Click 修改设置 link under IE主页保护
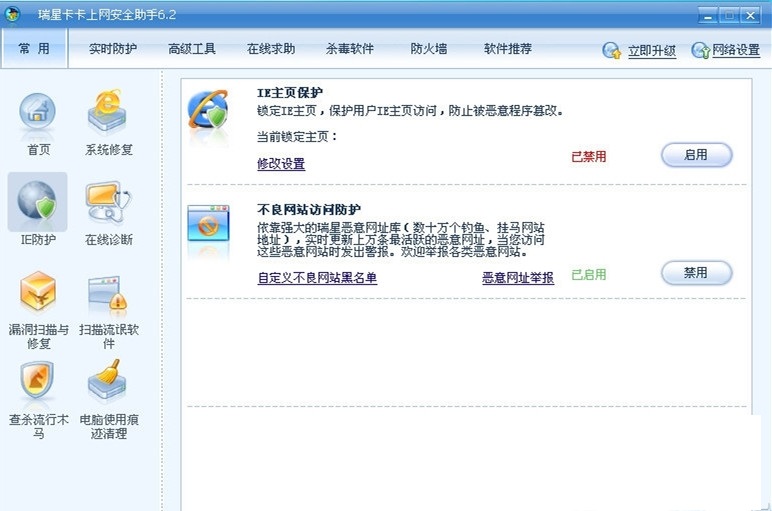 [281, 163]
